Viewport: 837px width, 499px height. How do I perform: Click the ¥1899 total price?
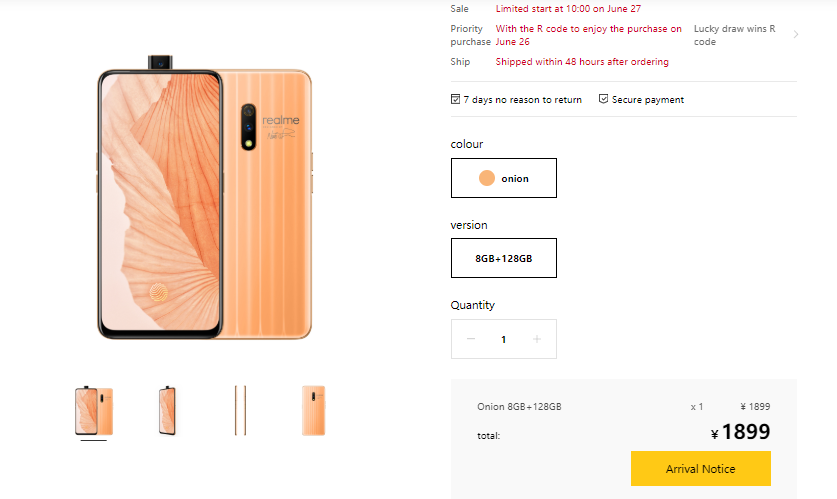coord(741,433)
